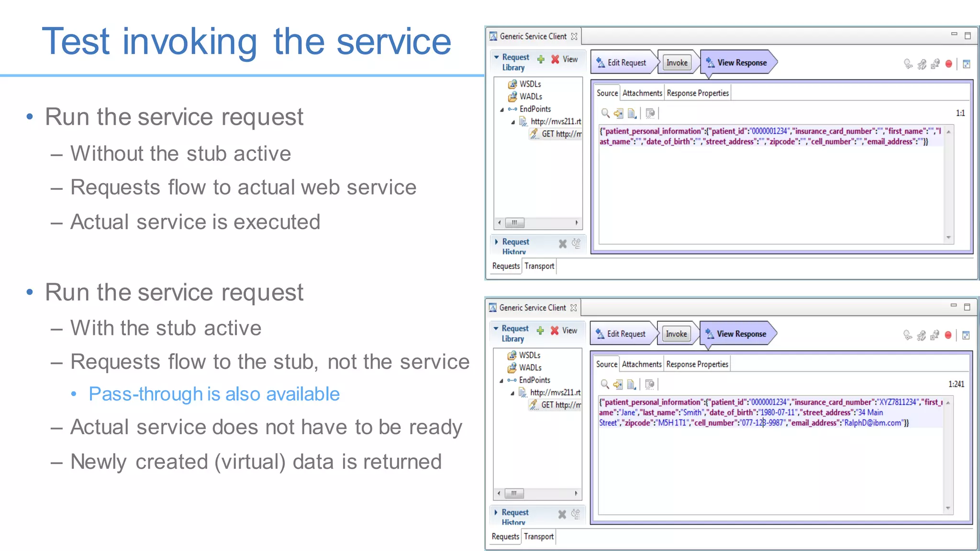The height and width of the screenshot is (551, 980).
Task: Click filter view icon in lower Source toolbar
Action: tap(649, 384)
